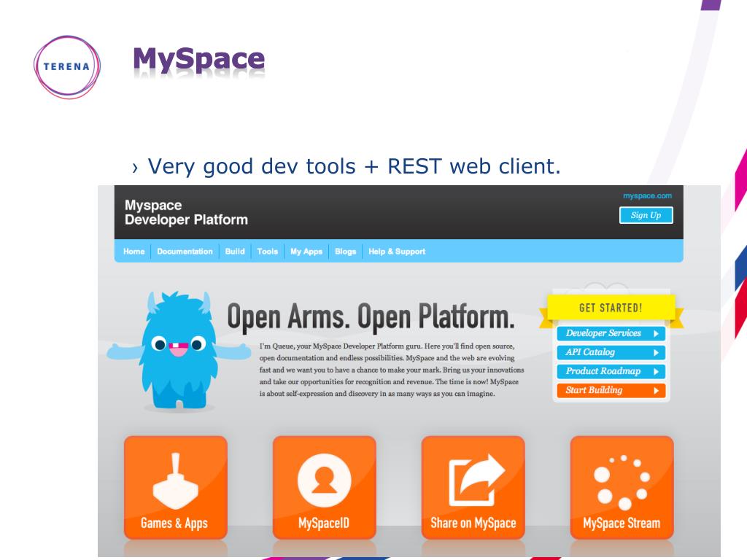The height and width of the screenshot is (560, 747).
Task: Click the arrow on Product Roadmap
Action: pyautogui.click(x=656, y=371)
